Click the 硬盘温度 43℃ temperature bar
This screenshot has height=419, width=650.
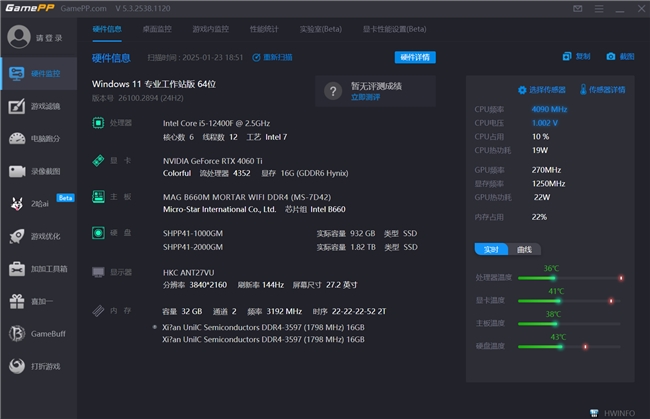point(570,346)
